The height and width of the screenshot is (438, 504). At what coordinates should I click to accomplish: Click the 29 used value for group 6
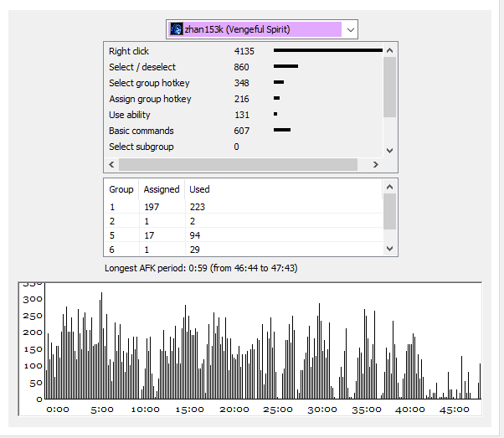click(195, 250)
